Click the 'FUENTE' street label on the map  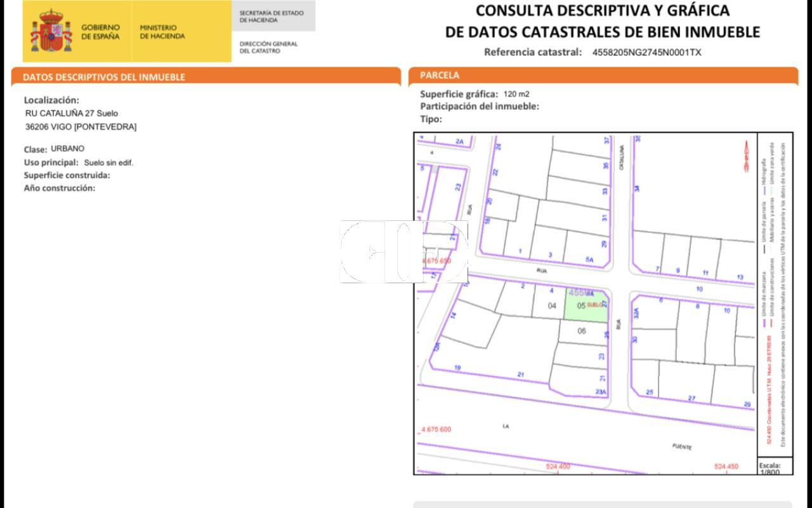(682, 447)
